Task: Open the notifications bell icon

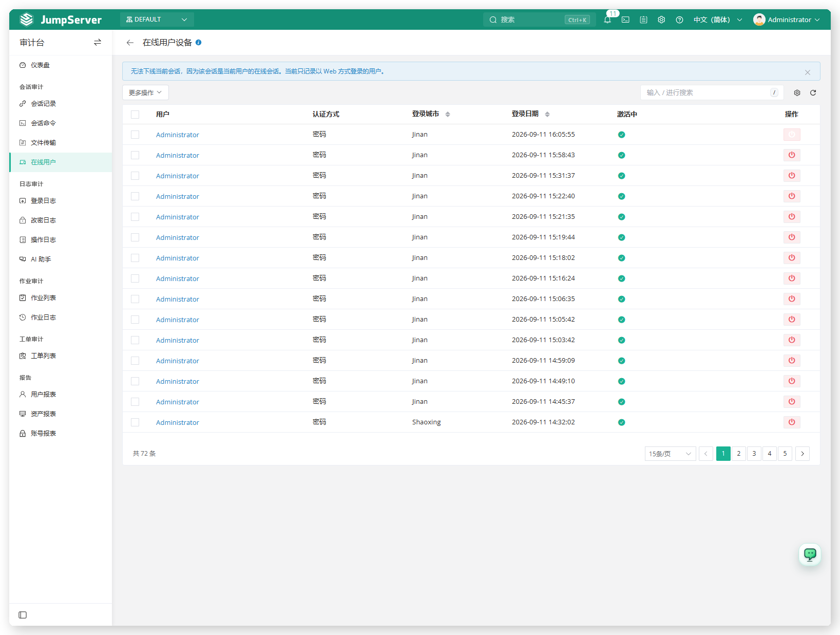Action: point(607,20)
